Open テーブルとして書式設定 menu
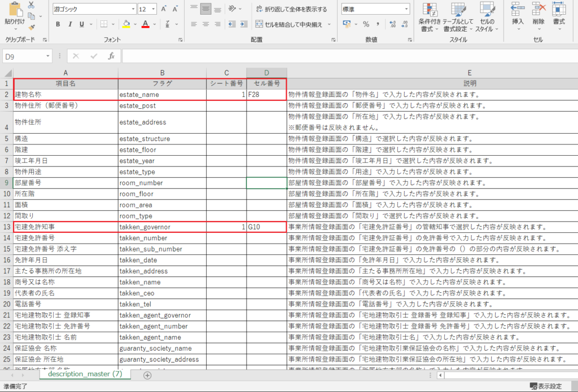 click(x=458, y=16)
